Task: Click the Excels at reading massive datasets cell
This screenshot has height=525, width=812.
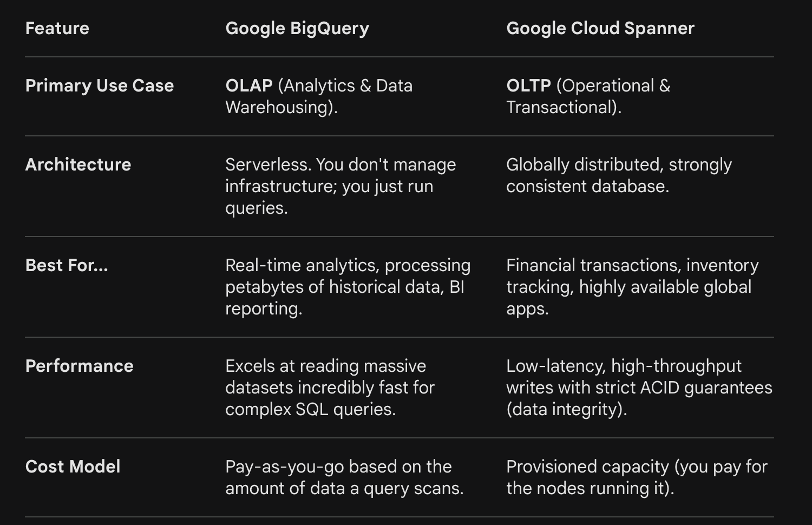Action: (330, 388)
